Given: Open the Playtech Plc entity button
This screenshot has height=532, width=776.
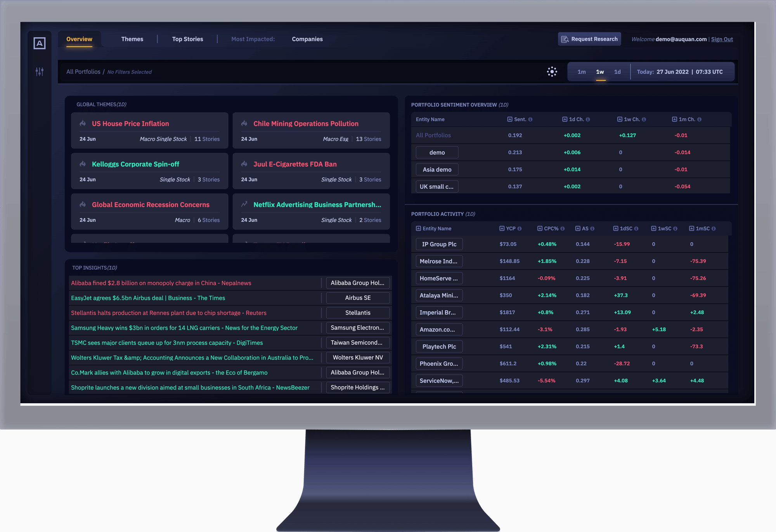Looking at the screenshot, I should pyautogui.click(x=439, y=347).
